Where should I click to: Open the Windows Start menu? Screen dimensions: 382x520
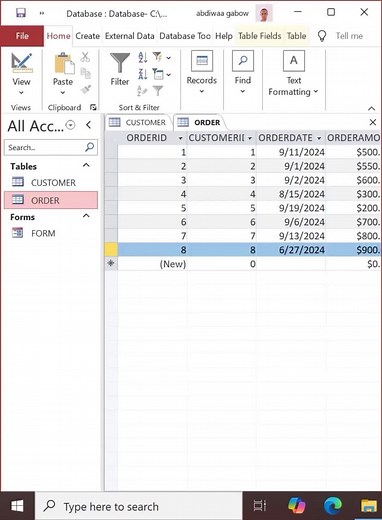point(17,506)
